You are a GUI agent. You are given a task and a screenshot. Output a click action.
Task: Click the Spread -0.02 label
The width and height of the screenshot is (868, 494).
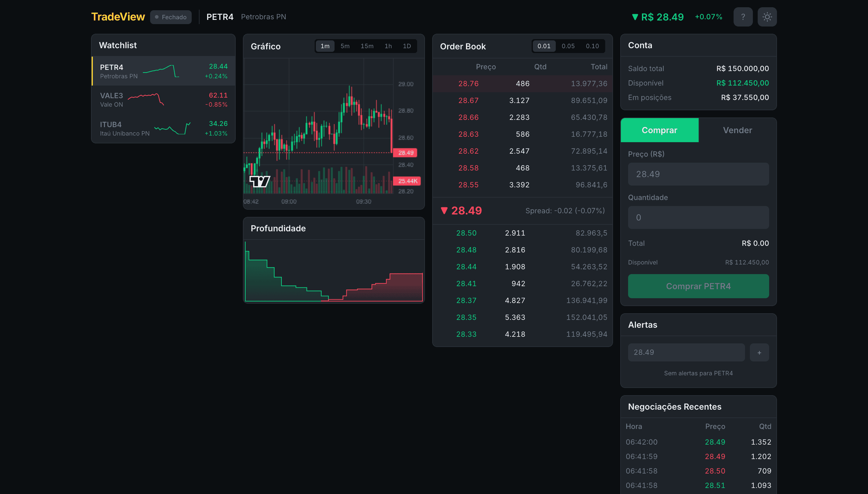pos(565,211)
